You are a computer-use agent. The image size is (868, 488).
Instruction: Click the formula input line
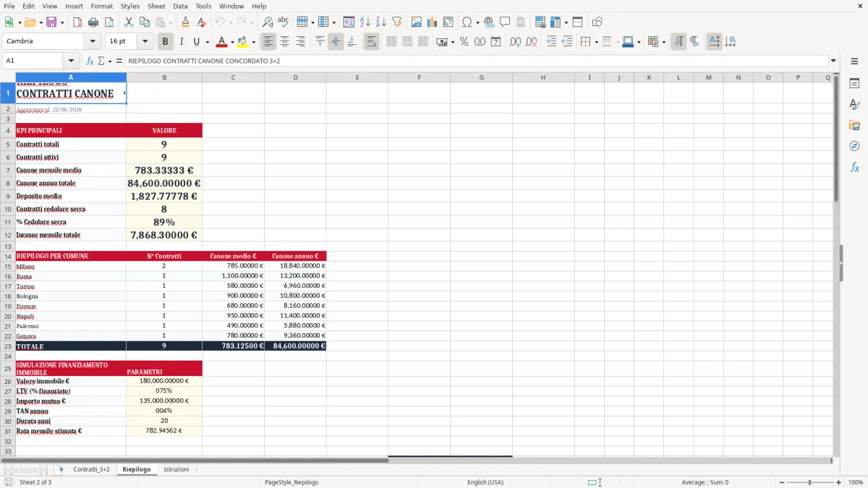[476, 61]
